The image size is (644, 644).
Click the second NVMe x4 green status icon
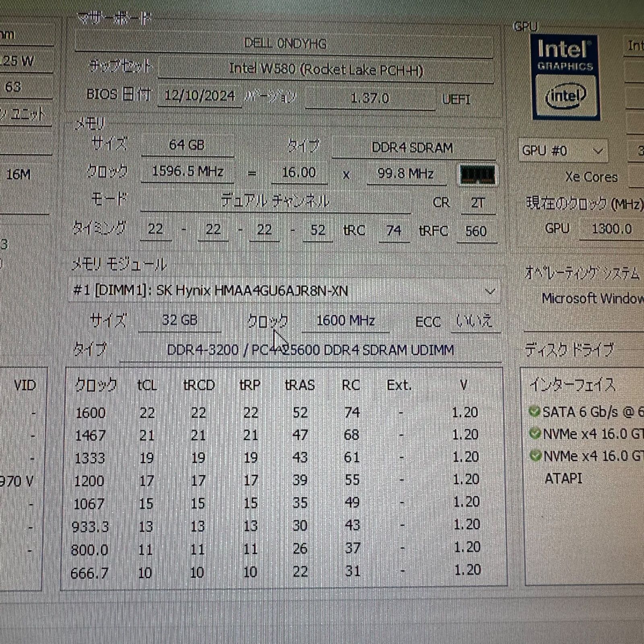click(x=535, y=456)
